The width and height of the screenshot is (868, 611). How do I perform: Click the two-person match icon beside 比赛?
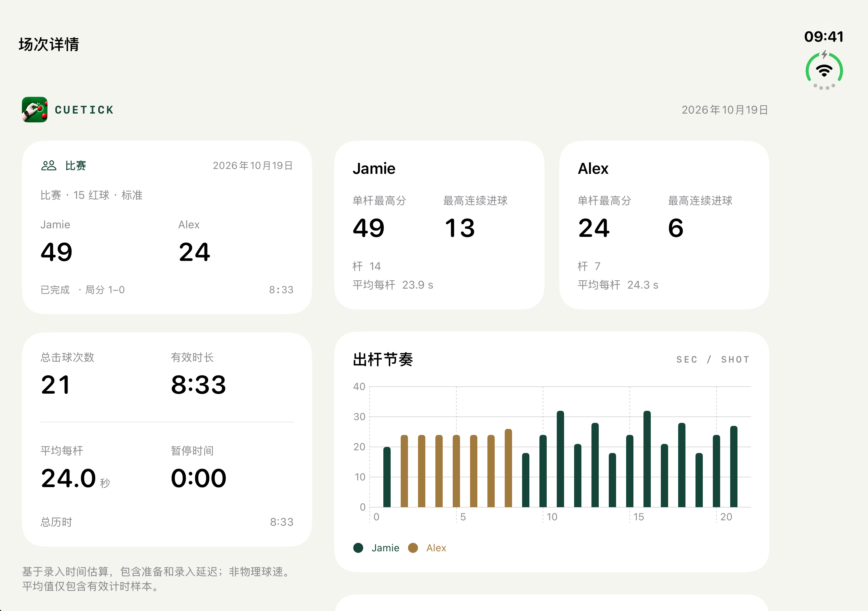(x=49, y=166)
